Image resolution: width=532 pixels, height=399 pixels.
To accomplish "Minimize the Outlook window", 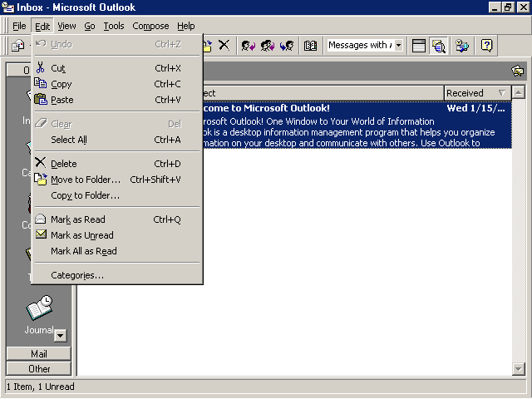I will 495,7.
